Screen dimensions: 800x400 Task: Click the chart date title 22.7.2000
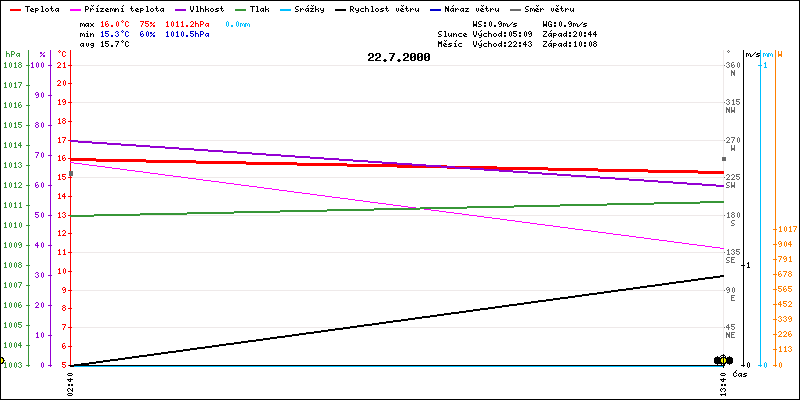[399, 58]
